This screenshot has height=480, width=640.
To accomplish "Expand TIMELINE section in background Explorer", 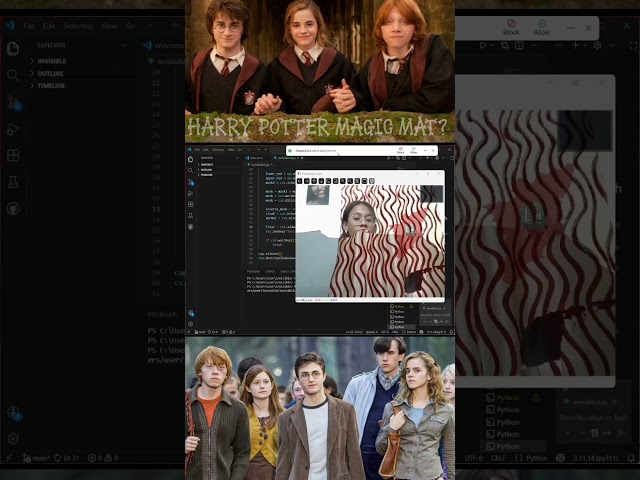I will coord(48,85).
